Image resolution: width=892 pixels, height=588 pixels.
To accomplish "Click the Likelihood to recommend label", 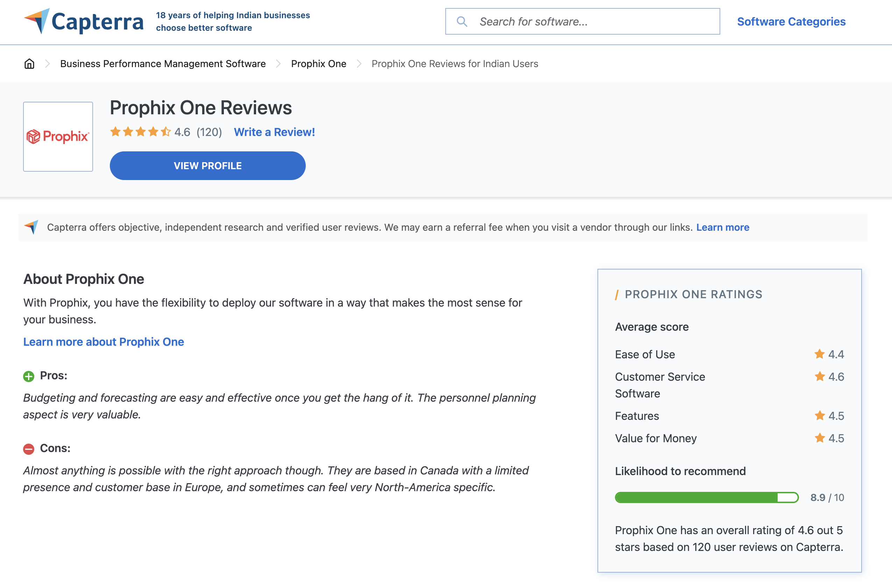I will pyautogui.click(x=680, y=471).
